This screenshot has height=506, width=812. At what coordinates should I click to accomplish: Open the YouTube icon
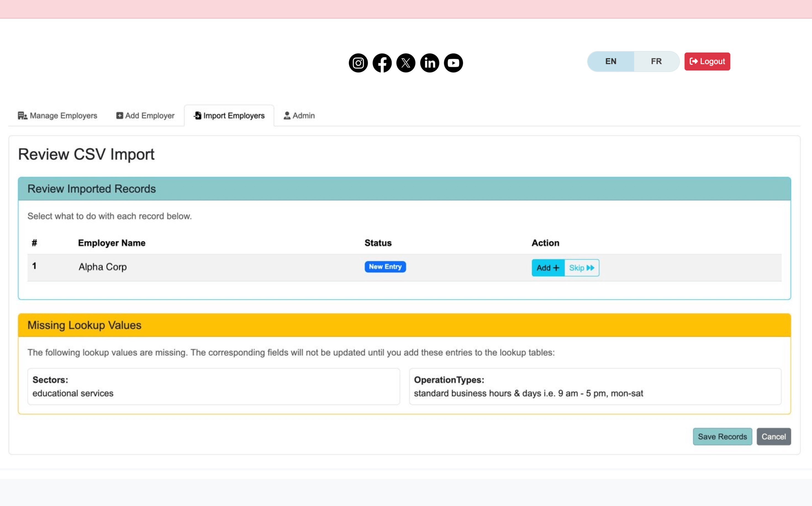click(454, 63)
